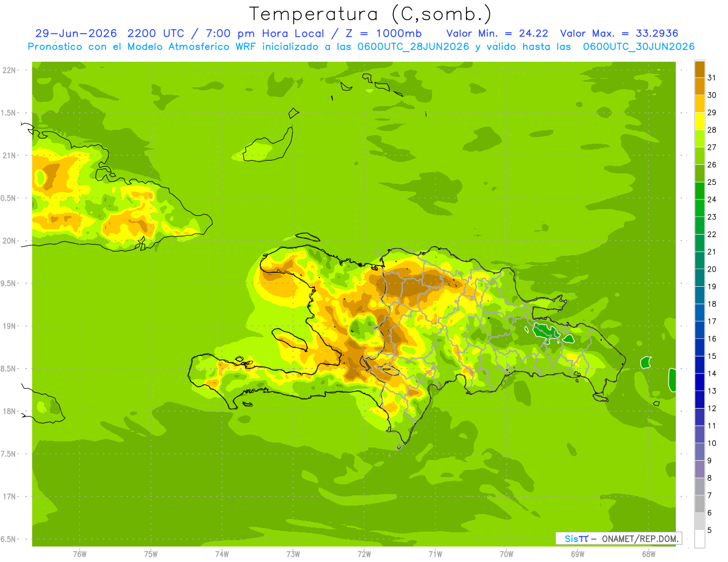The height and width of the screenshot is (562, 728).
Task: Click the "68W" longitude axis label
Action: pos(649,554)
